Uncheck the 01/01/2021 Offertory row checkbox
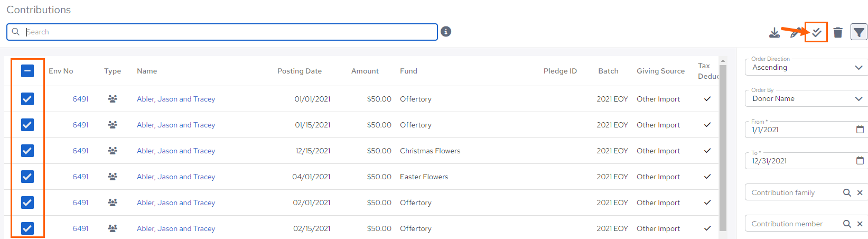 point(27,99)
